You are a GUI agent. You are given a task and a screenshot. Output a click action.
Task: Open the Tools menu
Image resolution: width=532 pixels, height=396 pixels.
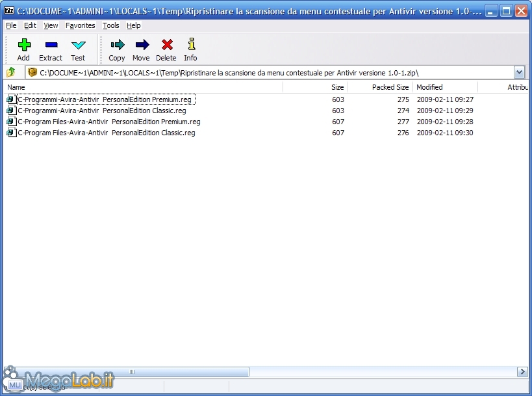[x=111, y=25]
